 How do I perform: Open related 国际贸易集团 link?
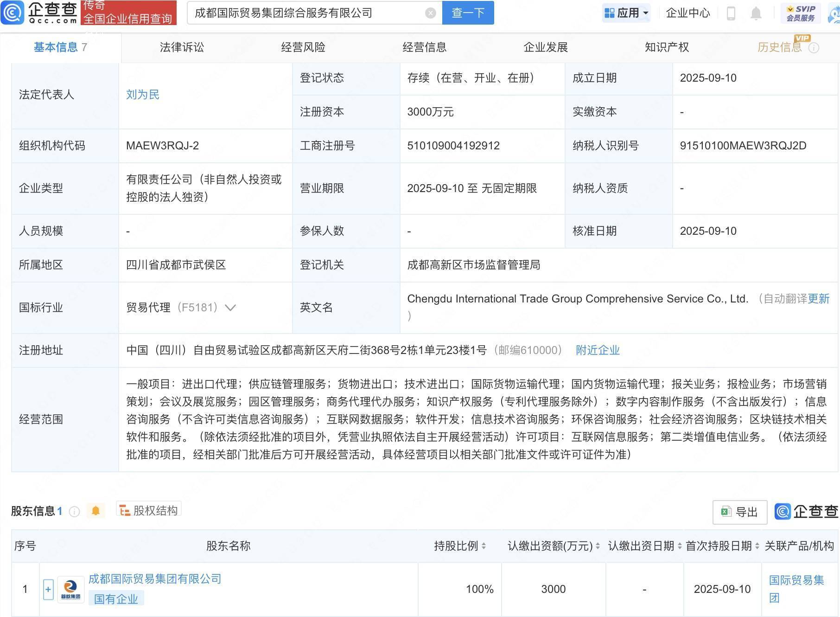796,589
